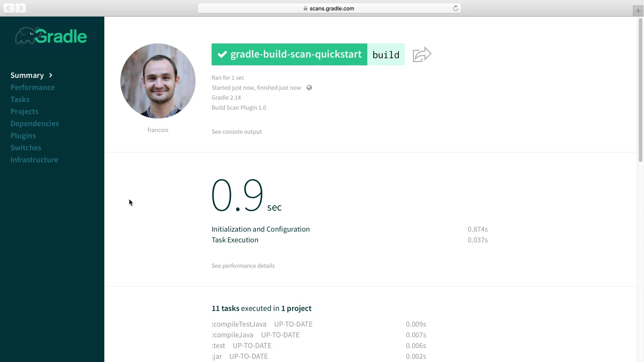Screen dimensions: 644x362
Task: Click the green checkmark success icon
Action: (222, 54)
